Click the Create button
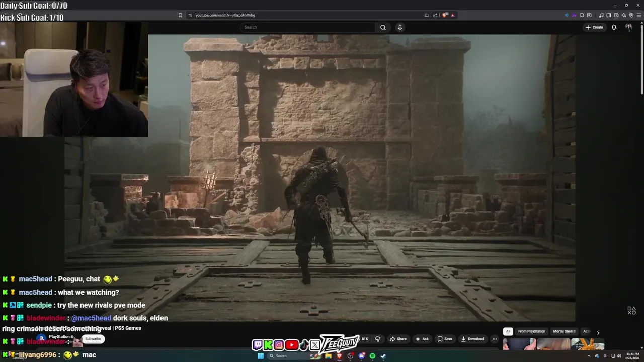The image size is (644, 362). 594,27
